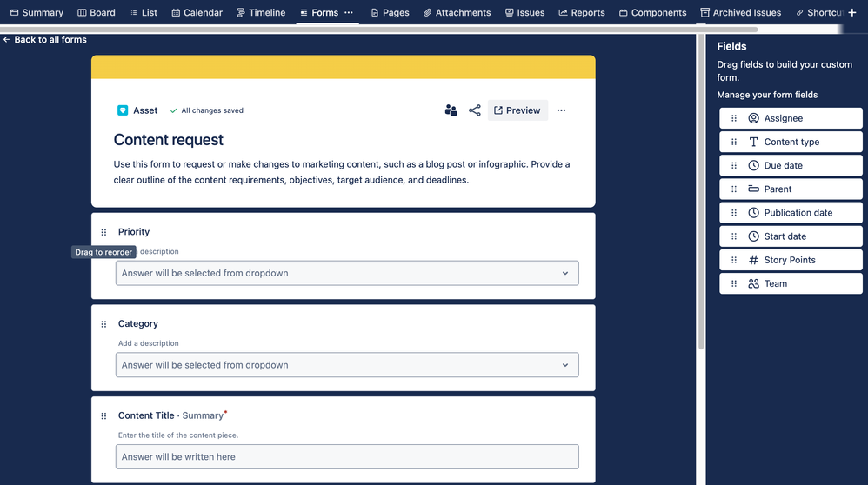Click the Content Title field label

click(146, 415)
